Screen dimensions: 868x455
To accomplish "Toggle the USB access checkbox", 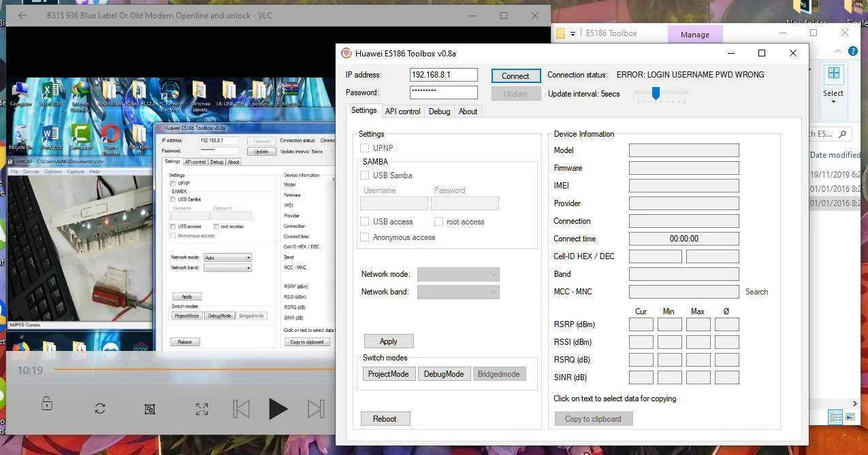I will [365, 221].
